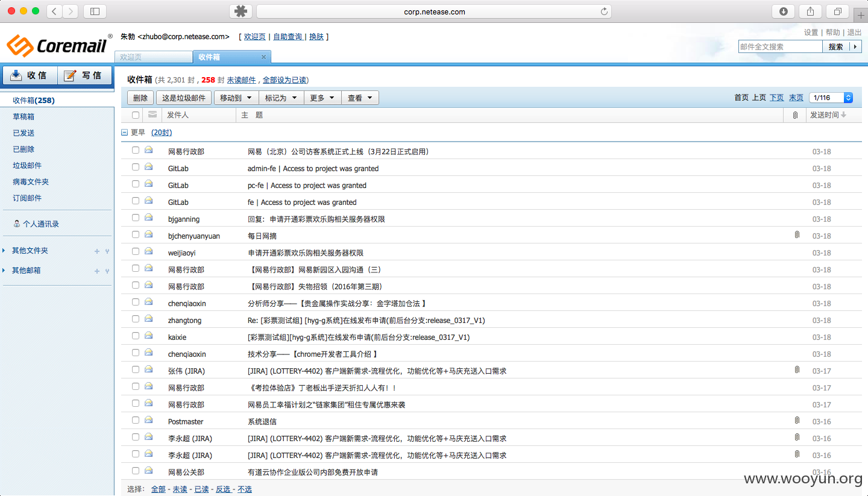Click the 全部设为已读 link
The width and height of the screenshot is (868, 496).
click(x=285, y=80)
